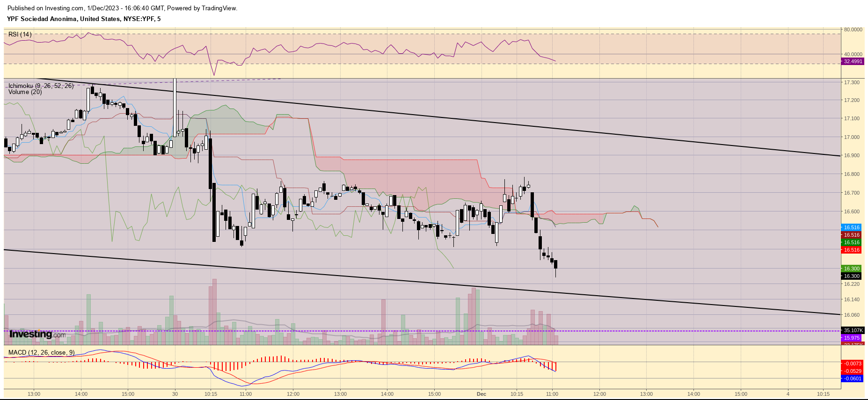Click the 80.0000 RSI axis label

(x=853, y=29)
